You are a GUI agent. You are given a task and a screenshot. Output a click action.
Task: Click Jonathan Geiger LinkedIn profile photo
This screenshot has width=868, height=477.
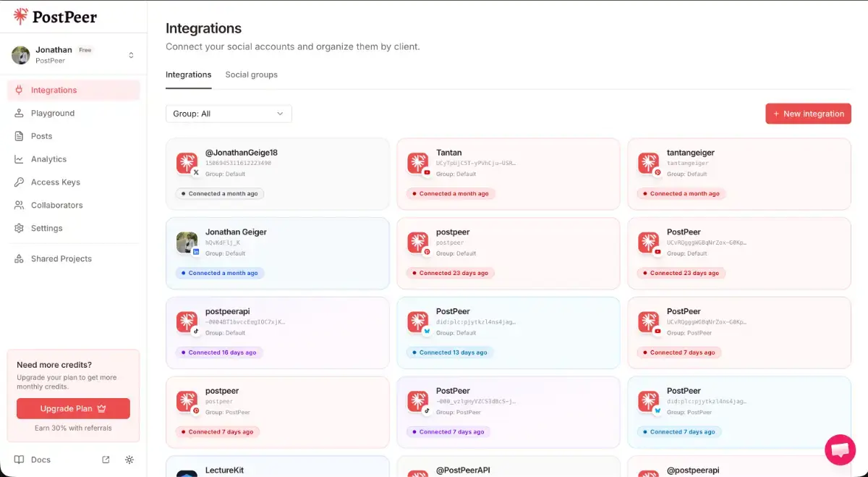(187, 242)
